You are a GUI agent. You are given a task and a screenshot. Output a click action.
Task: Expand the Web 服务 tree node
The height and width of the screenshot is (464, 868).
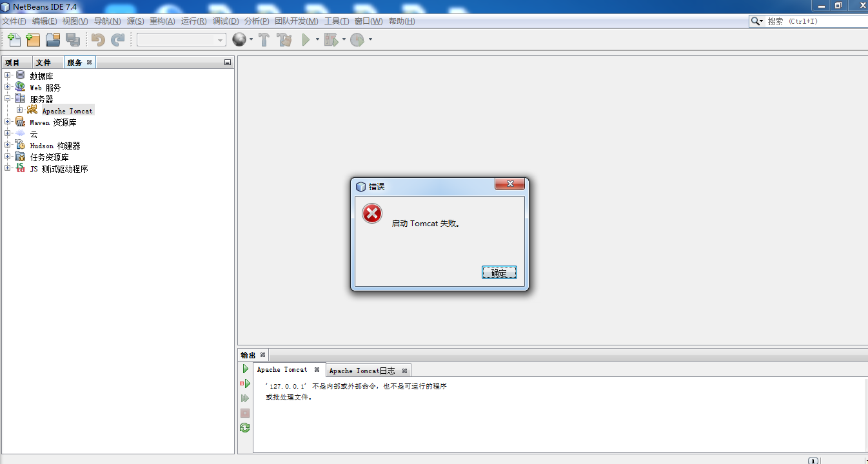(x=8, y=87)
